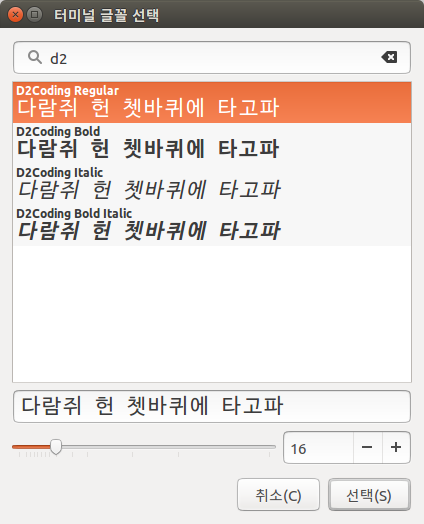Click into the font search box containing d2
Viewport: 424px width, 524px height.
click(x=212, y=57)
